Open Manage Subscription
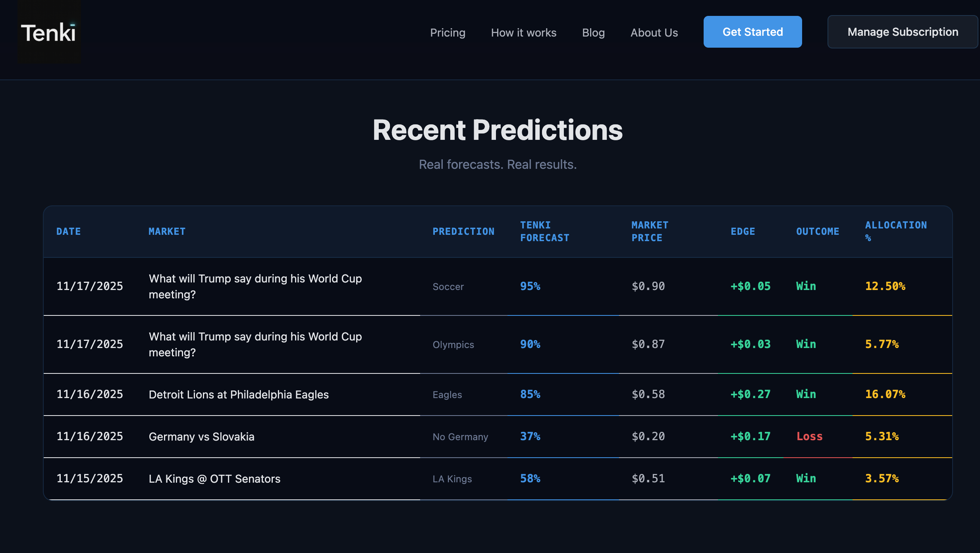 [x=903, y=32]
